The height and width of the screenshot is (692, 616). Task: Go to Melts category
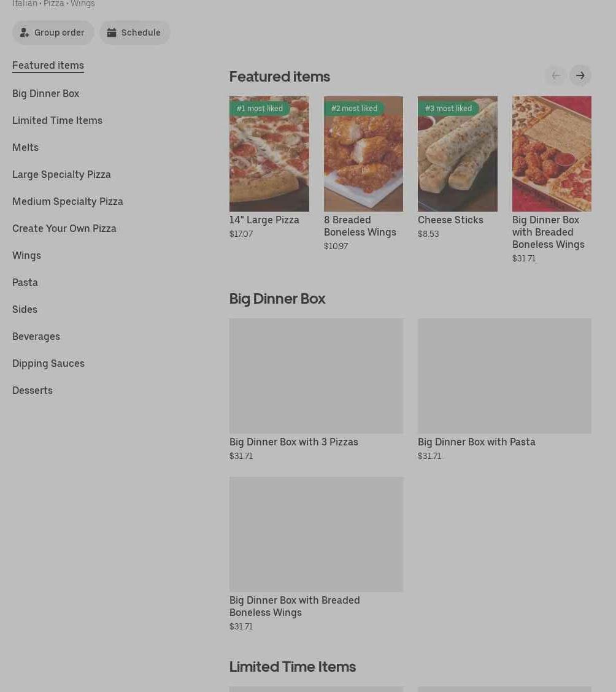[26, 147]
